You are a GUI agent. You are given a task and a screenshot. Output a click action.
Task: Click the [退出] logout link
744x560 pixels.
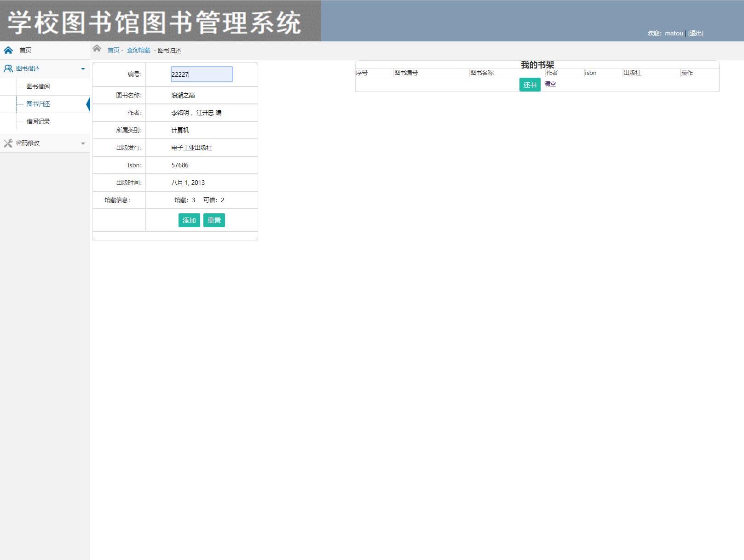695,33
